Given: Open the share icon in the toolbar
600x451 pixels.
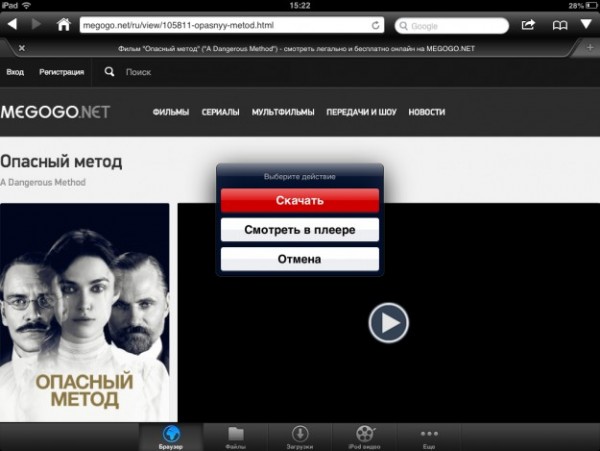Looking at the screenshot, I should (x=528, y=24).
